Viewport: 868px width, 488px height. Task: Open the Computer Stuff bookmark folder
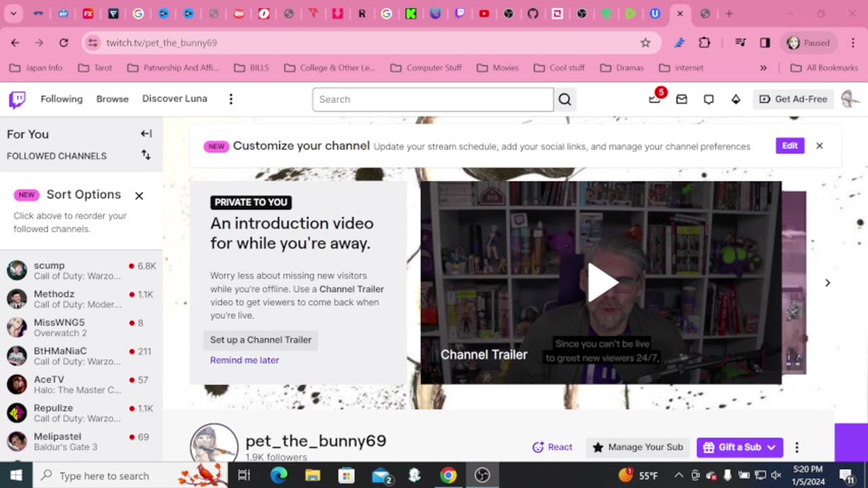pyautogui.click(x=427, y=68)
